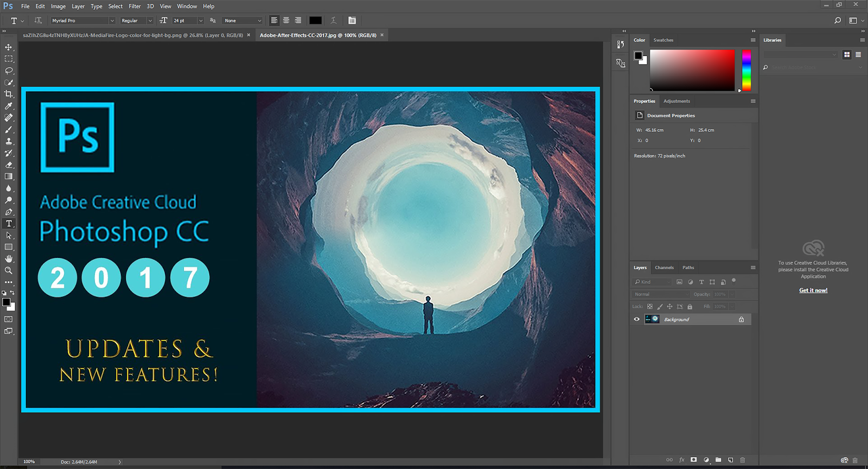Open the anti-aliasing None dropdown
Viewport: 868px width, 469px height.
point(243,21)
